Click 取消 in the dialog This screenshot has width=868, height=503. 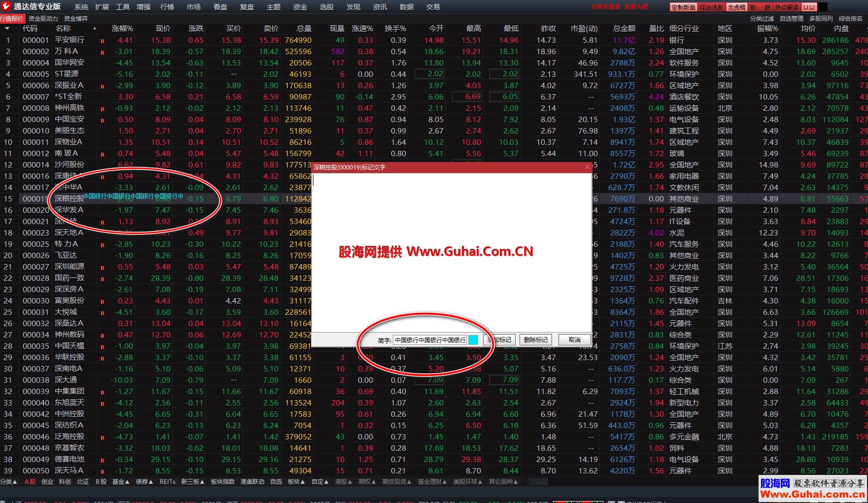575,340
